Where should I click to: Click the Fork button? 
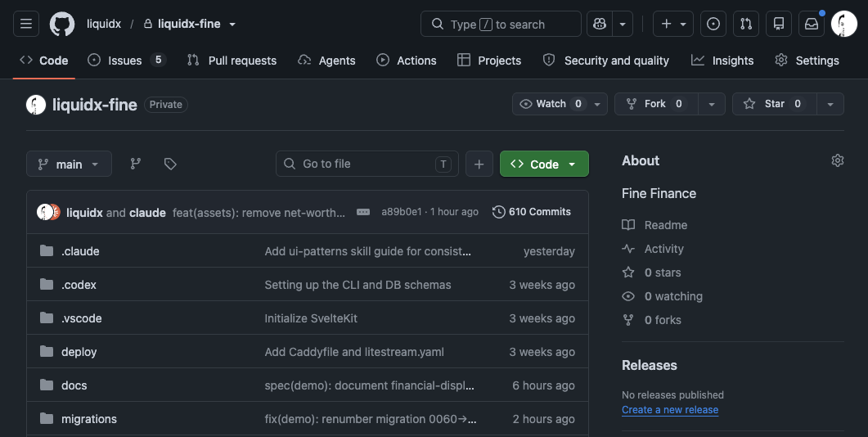point(656,104)
